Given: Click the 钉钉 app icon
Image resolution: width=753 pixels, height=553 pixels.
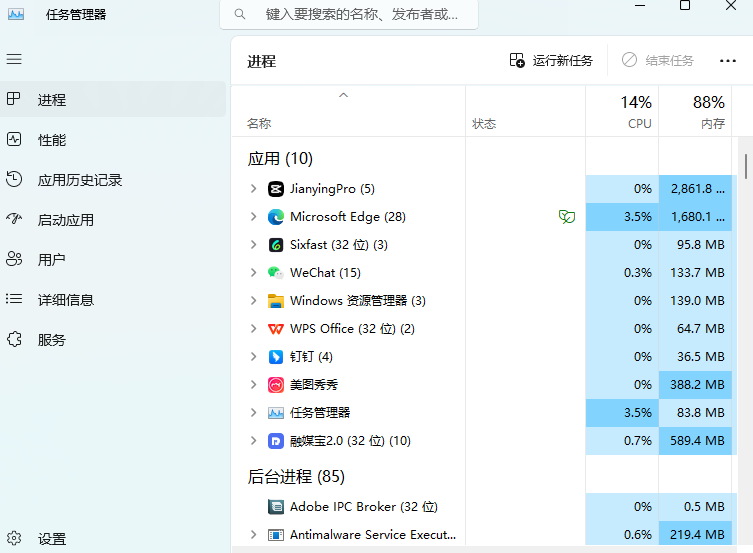Looking at the screenshot, I should 276,357.
